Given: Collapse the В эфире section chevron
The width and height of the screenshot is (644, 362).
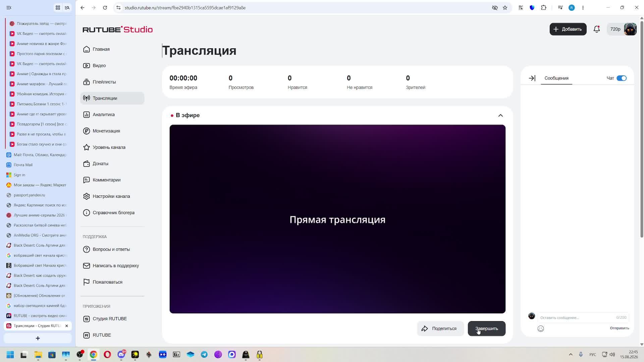Looking at the screenshot, I should (x=500, y=115).
